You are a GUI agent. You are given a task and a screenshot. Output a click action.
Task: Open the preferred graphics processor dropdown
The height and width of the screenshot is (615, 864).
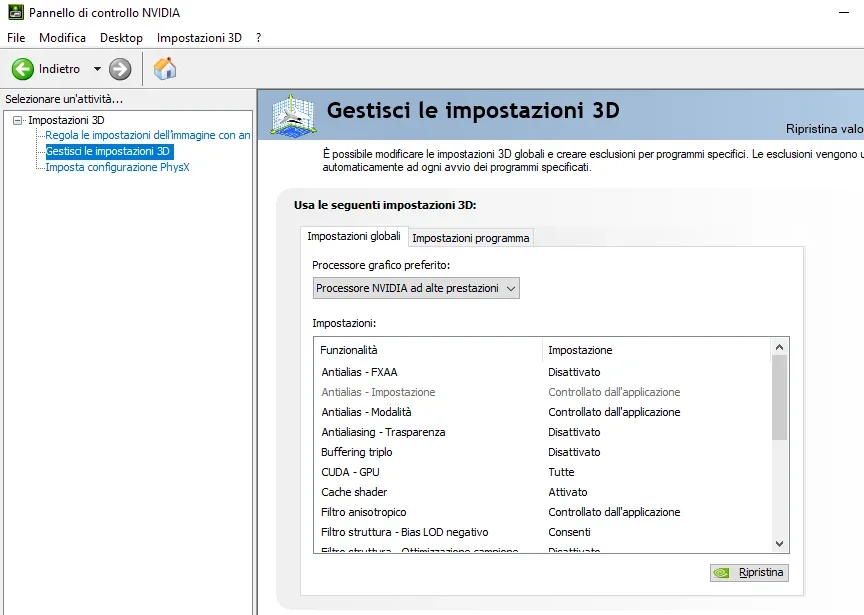point(416,288)
